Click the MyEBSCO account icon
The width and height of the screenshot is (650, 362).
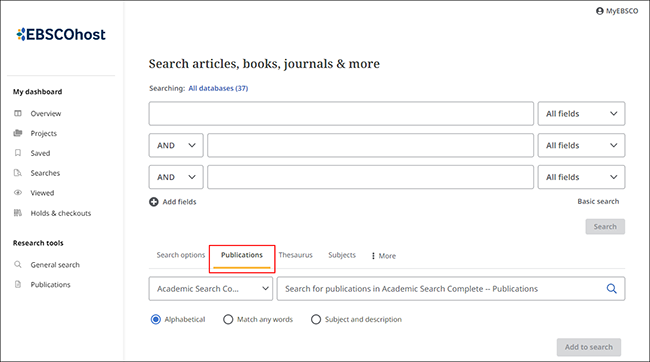tap(599, 11)
